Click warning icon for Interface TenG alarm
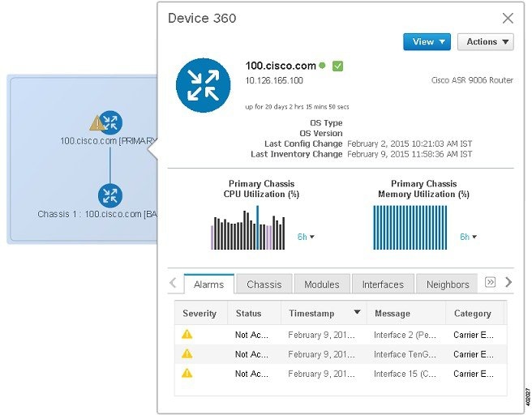Screen dimensions: 532x415 tap(187, 354)
